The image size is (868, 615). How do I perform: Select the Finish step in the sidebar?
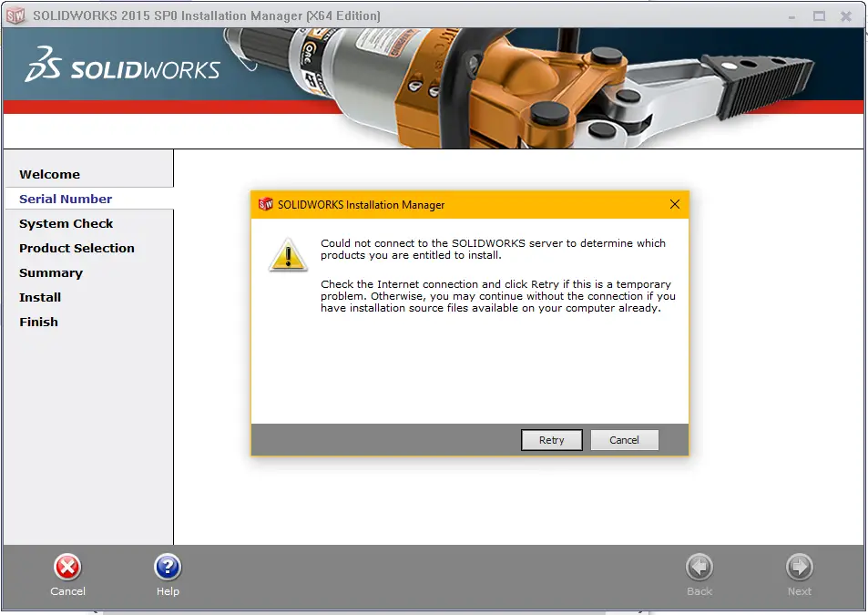(39, 322)
